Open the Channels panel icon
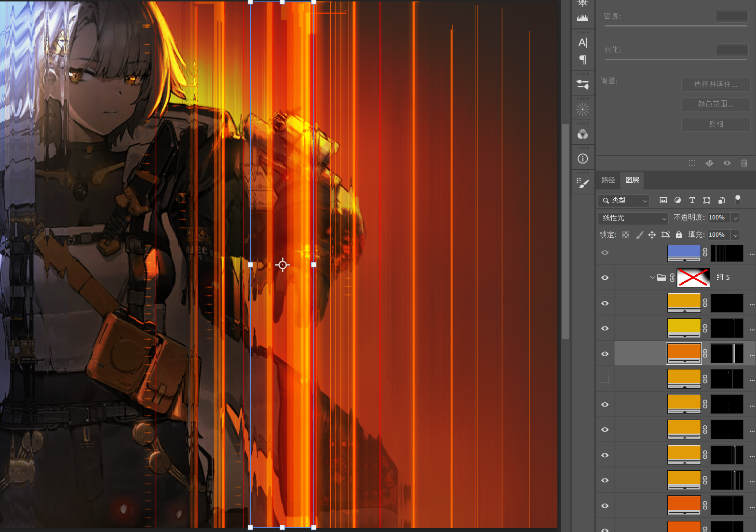The image size is (756, 532). (582, 134)
